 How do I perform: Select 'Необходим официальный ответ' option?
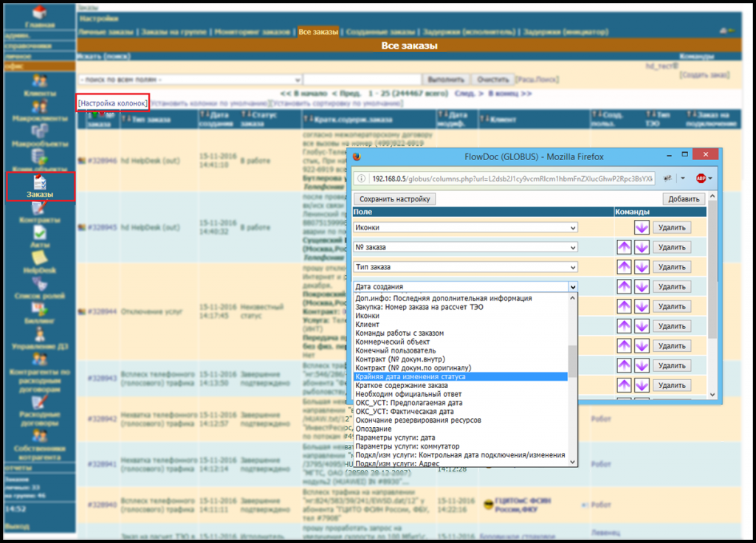[x=461, y=394]
